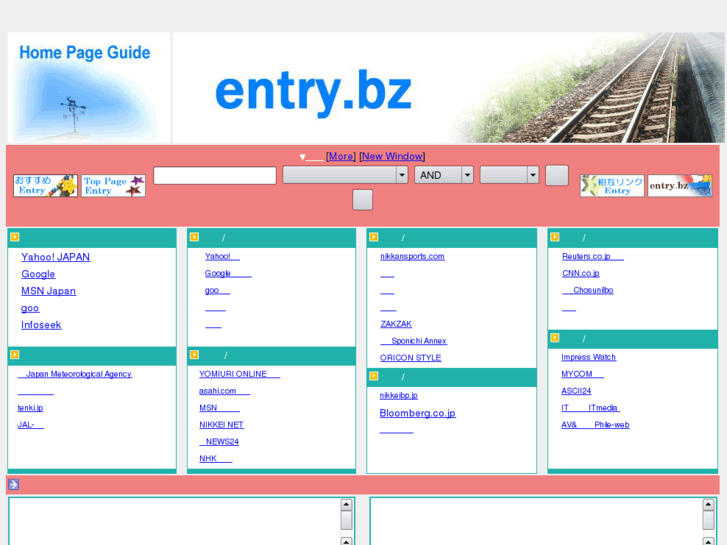Viewport: 727px width, 545px height.
Task: Click the blank button below the search row
Action: [x=363, y=200]
